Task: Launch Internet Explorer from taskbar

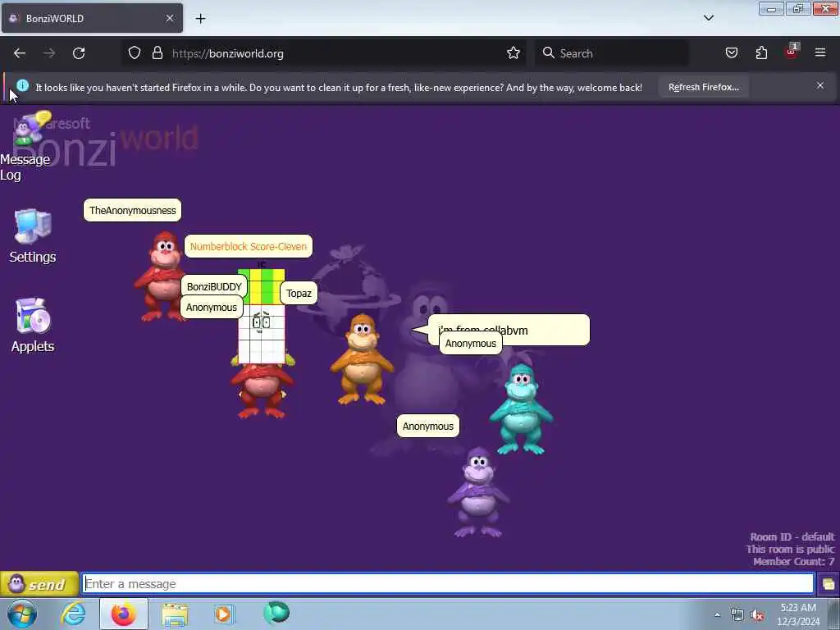Action: (73, 614)
